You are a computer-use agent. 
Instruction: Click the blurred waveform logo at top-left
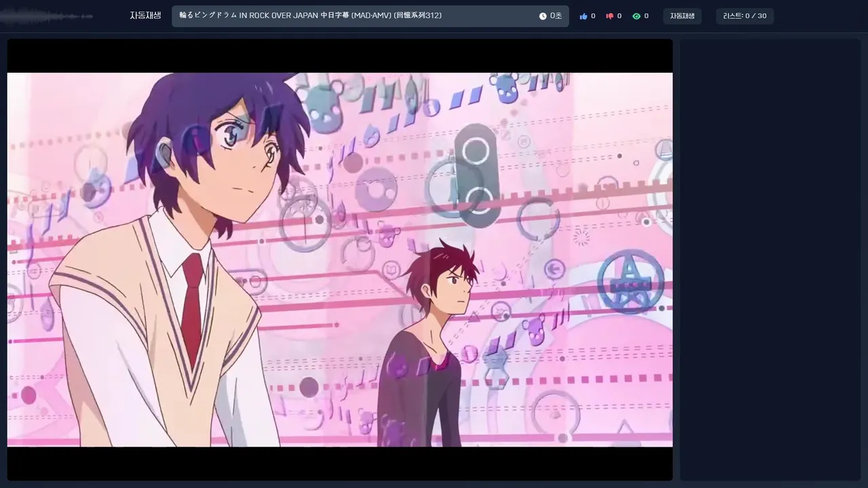47,16
